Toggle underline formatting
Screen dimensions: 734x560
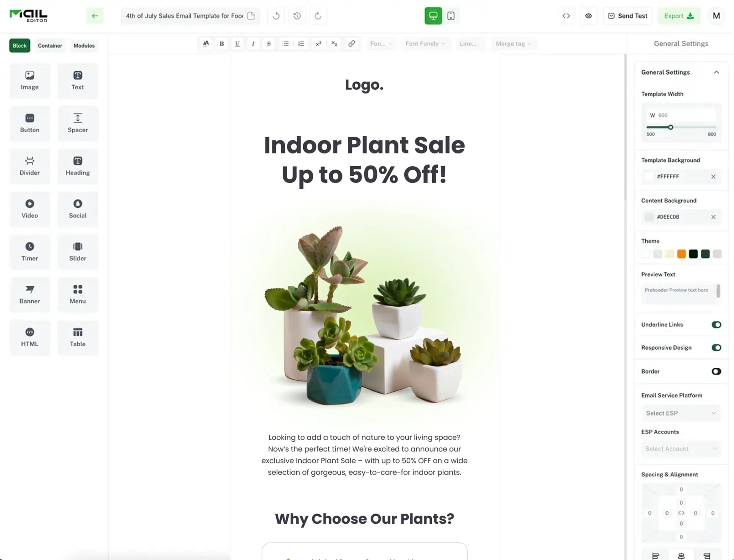coord(237,44)
